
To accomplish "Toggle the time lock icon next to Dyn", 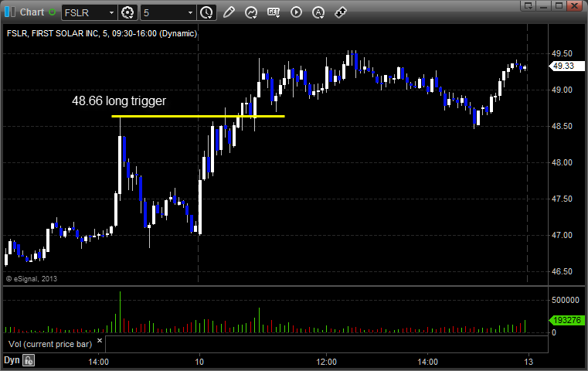I will coord(29,360).
